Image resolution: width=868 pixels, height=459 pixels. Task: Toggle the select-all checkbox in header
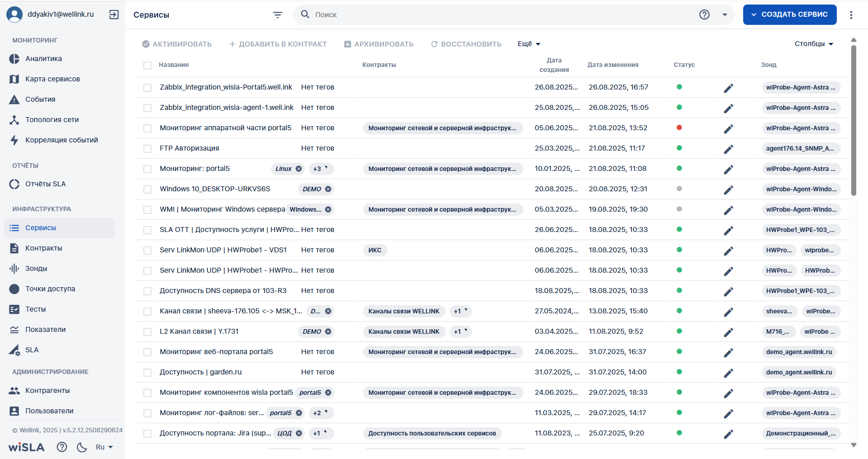click(147, 65)
